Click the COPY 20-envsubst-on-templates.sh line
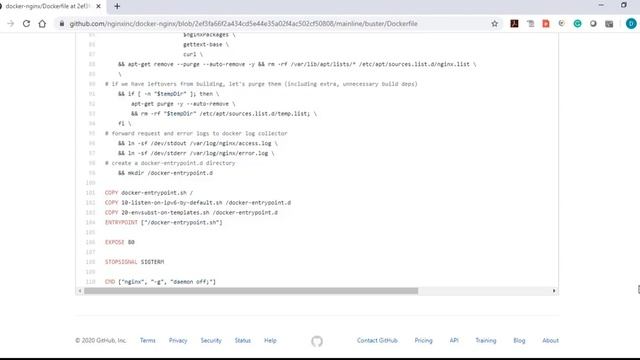 pyautogui.click(x=191, y=213)
